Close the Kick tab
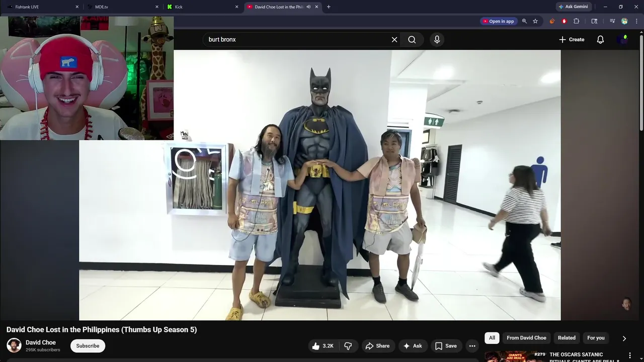 click(x=237, y=7)
